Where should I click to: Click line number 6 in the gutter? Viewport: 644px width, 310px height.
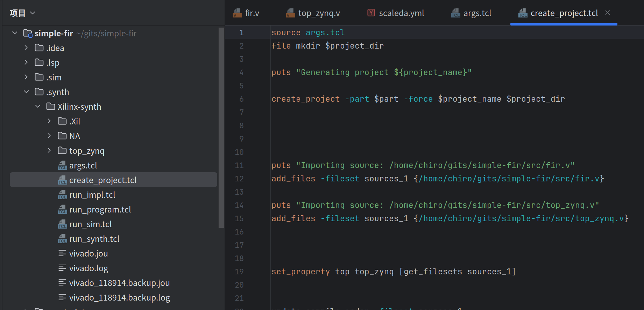point(241,99)
